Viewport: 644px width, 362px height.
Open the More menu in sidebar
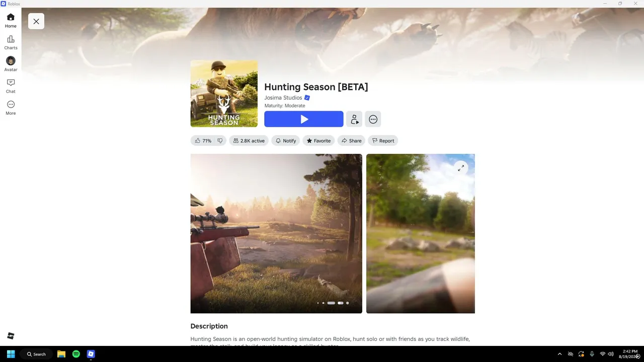[x=11, y=108]
